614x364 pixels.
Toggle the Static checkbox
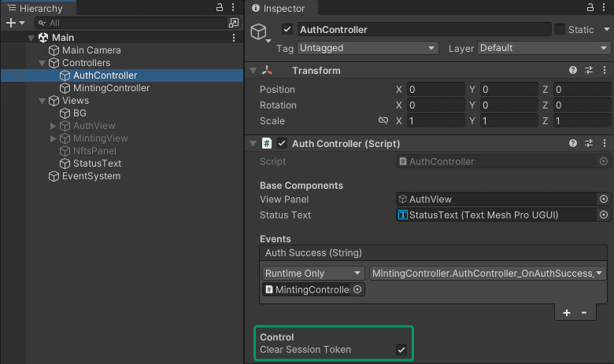(560, 30)
